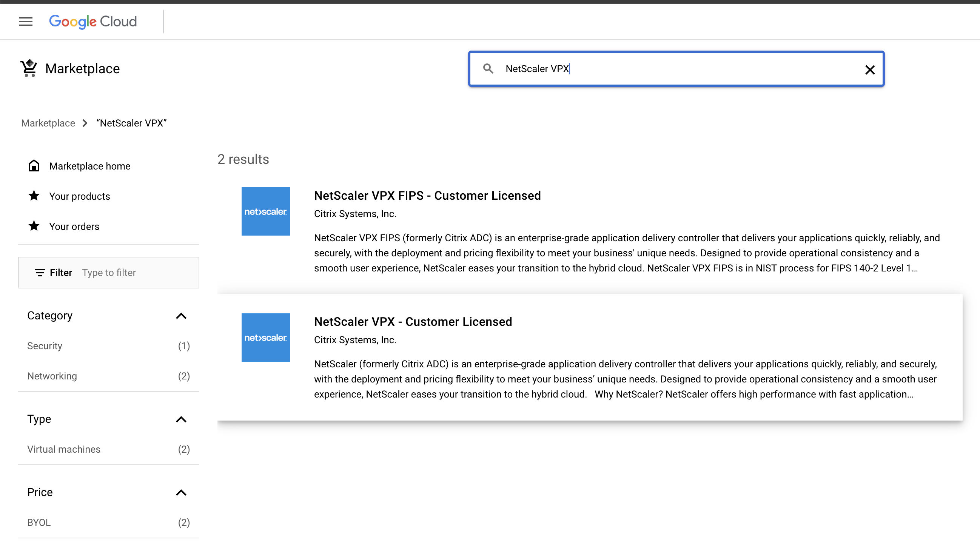This screenshot has height=558, width=980.
Task: Click the Price section heading
Action: pyautogui.click(x=40, y=492)
